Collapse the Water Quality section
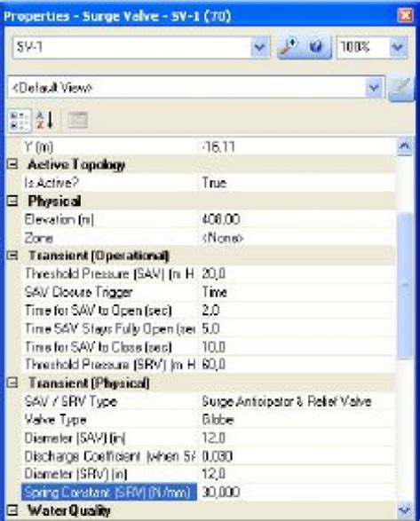The height and width of the screenshot is (521, 420). tap(12, 510)
